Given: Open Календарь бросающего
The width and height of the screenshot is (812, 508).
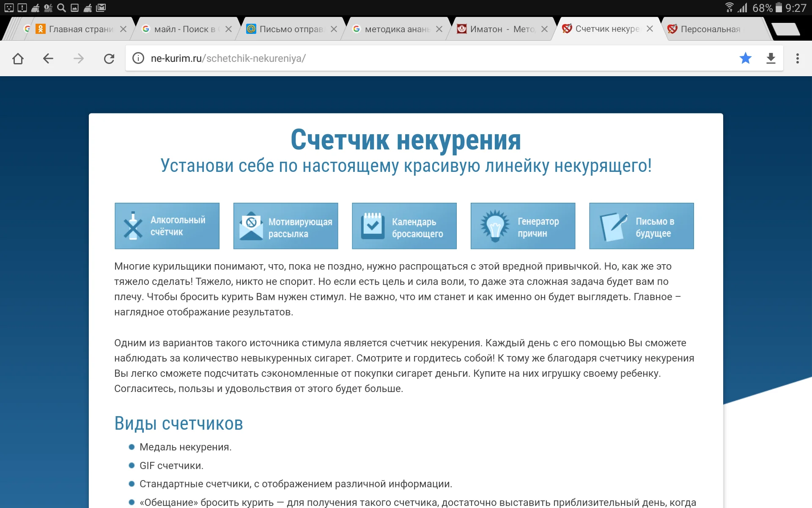Looking at the screenshot, I should click(404, 226).
